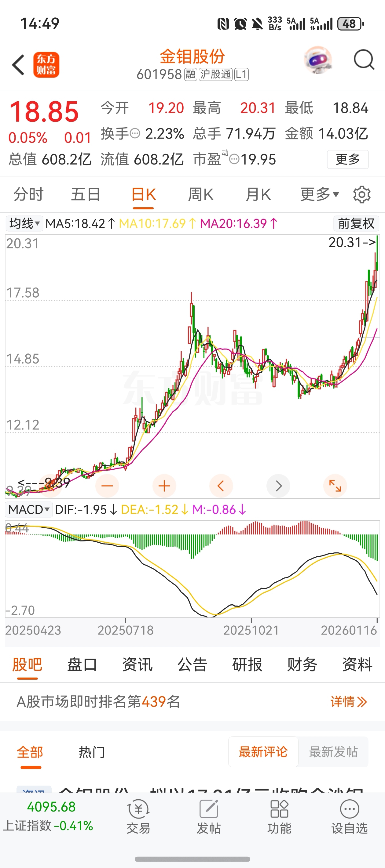The width and height of the screenshot is (385, 868).
Task: Tap the 20.31 high price annotation
Action: click(x=352, y=242)
